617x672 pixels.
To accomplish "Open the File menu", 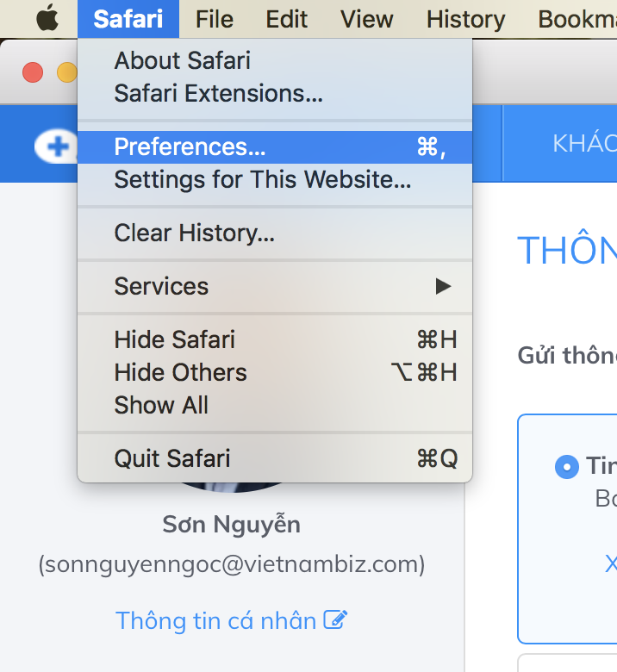I will click(215, 18).
